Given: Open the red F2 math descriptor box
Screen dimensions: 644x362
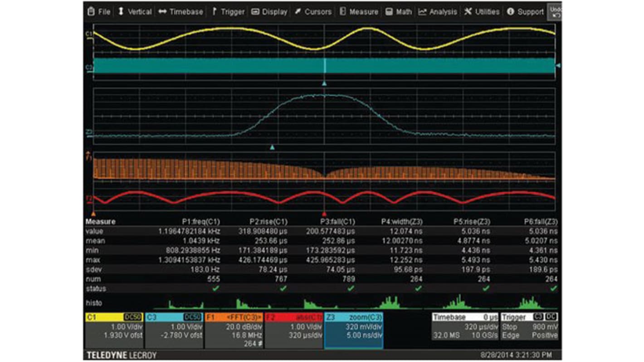Looking at the screenshot, I should point(294,330).
